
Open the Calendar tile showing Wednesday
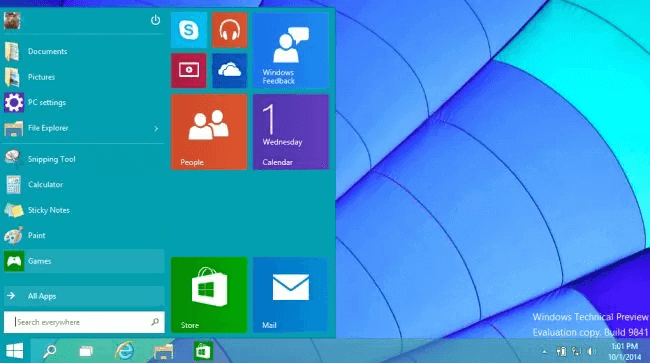click(291, 132)
